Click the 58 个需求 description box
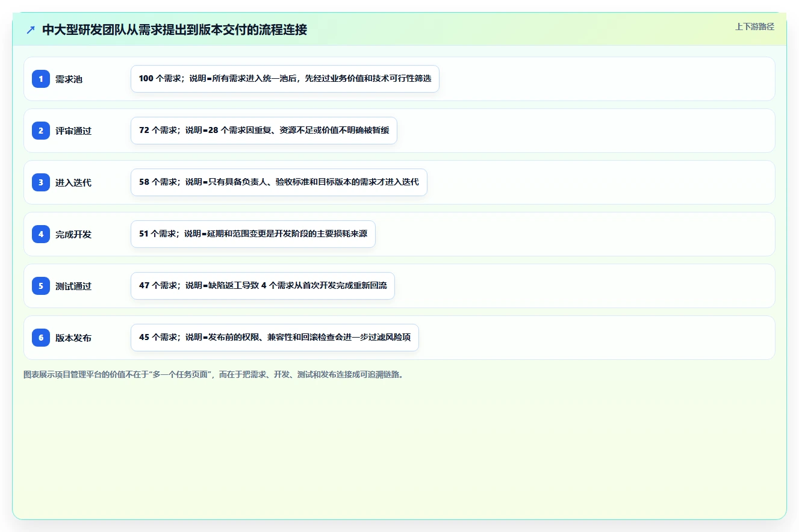799x532 pixels. 279,182
